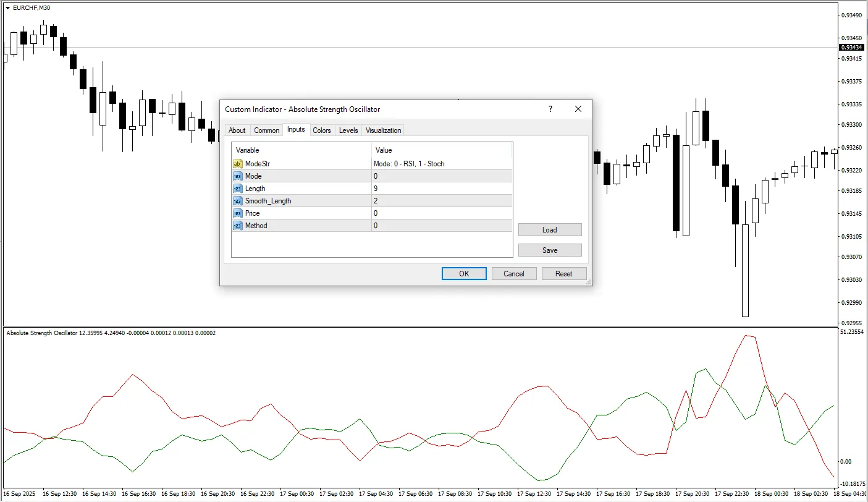
Task: Select the Visualization tab
Action: pyautogui.click(x=383, y=130)
